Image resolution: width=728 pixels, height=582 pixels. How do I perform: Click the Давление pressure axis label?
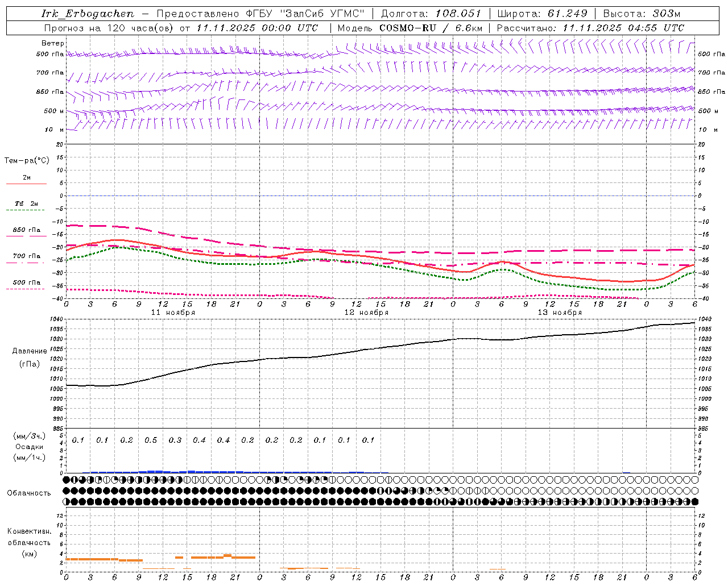(30, 351)
